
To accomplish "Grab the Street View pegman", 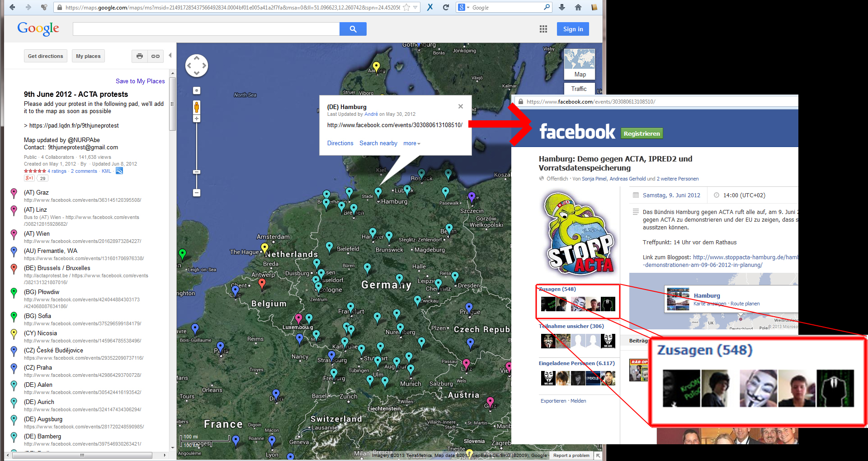I will (197, 107).
